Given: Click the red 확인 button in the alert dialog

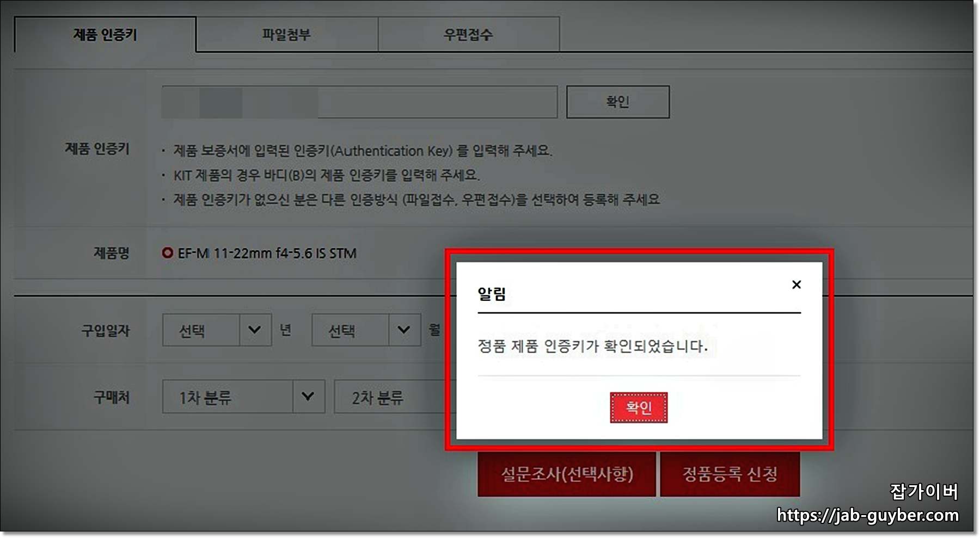Looking at the screenshot, I should tap(639, 407).
